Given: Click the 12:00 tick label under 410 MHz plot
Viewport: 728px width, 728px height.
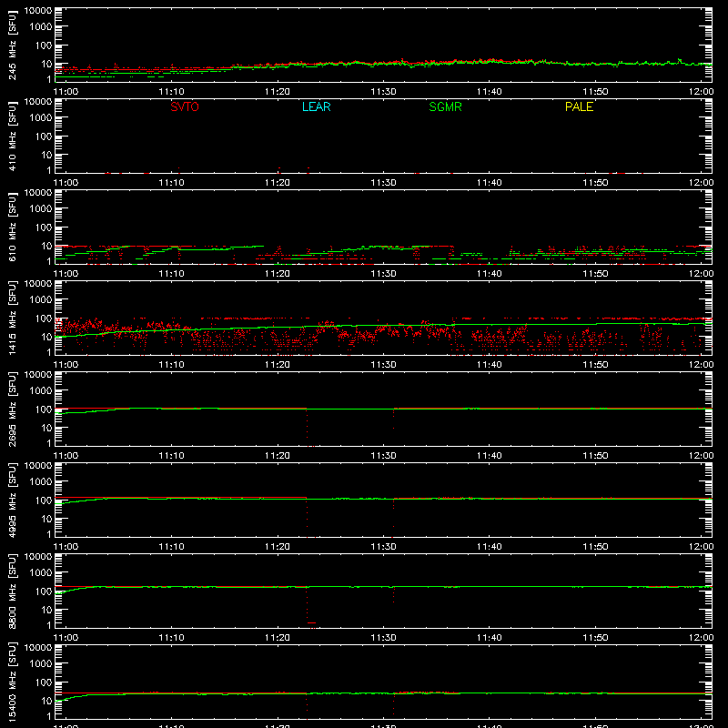Looking at the screenshot, I should [701, 183].
